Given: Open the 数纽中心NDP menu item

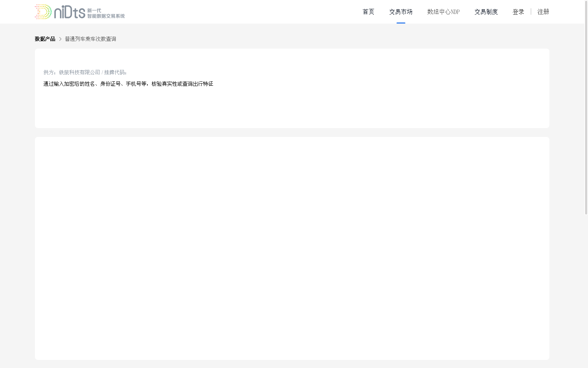Looking at the screenshot, I should [443, 12].
